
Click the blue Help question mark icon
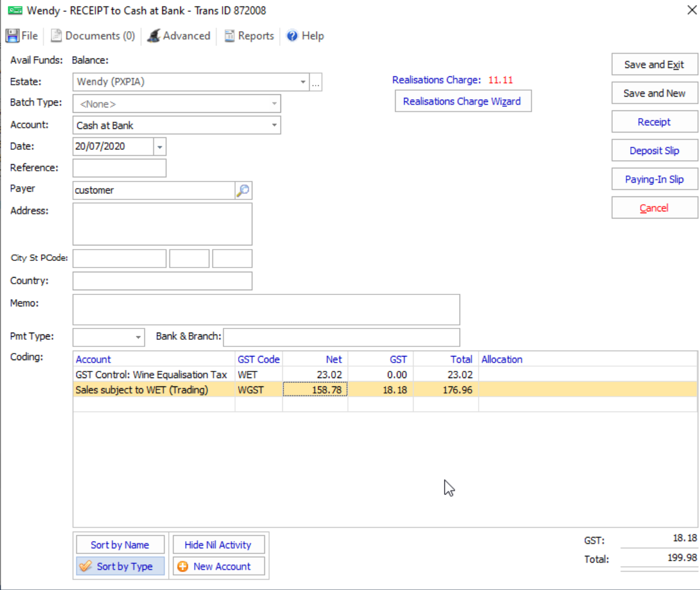pyautogui.click(x=292, y=36)
